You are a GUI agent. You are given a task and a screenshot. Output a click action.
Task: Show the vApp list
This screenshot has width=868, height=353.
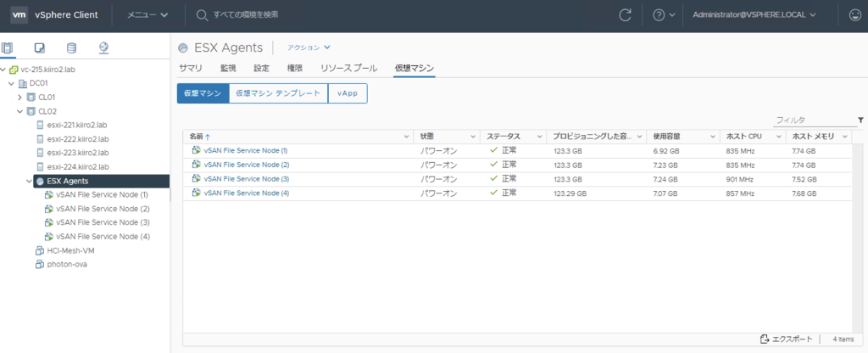(348, 93)
